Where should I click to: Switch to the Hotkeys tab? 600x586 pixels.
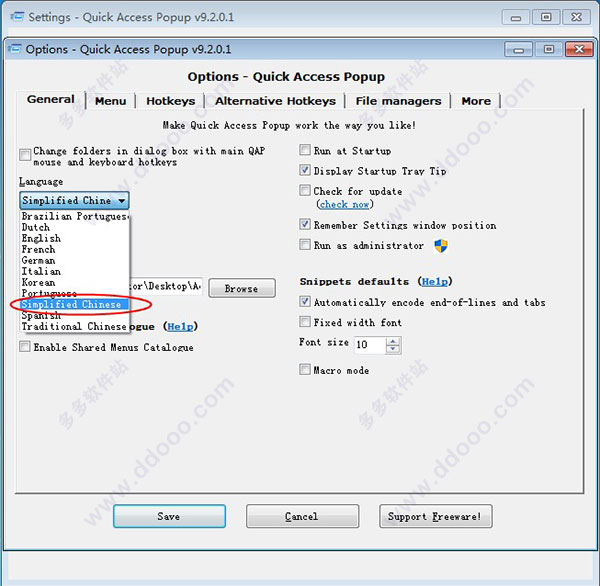(171, 101)
